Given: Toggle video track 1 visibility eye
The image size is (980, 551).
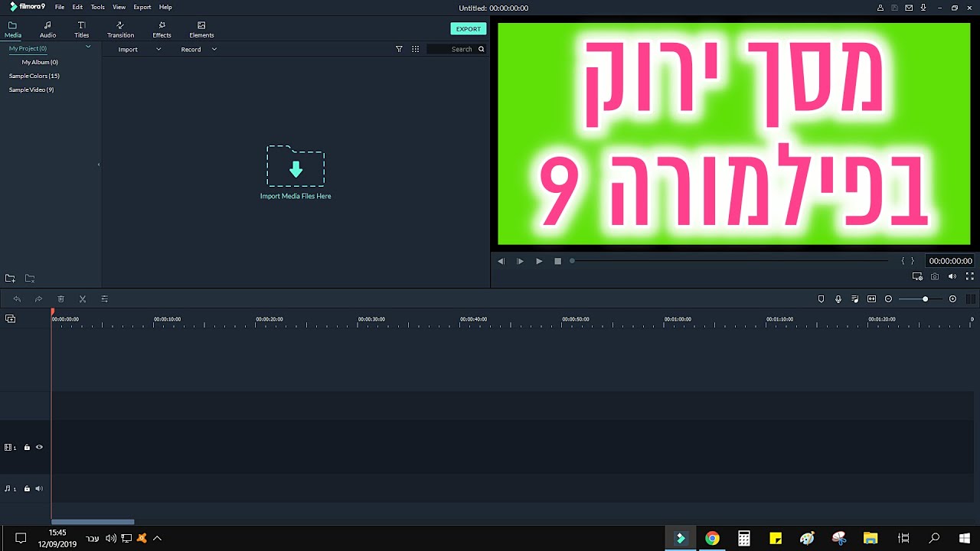Looking at the screenshot, I should click(39, 447).
